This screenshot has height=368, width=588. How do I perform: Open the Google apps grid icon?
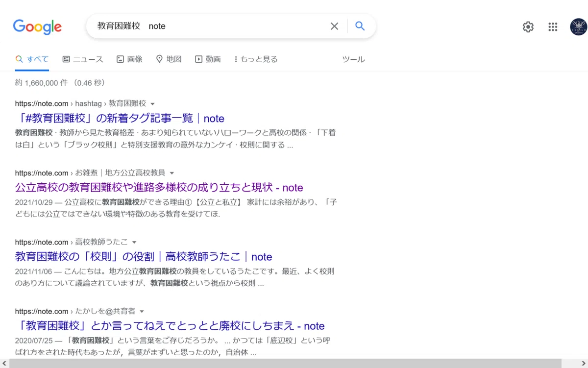click(553, 27)
